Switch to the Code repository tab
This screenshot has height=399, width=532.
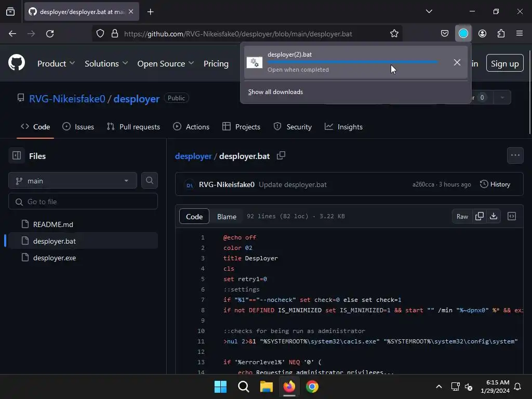click(x=35, y=127)
